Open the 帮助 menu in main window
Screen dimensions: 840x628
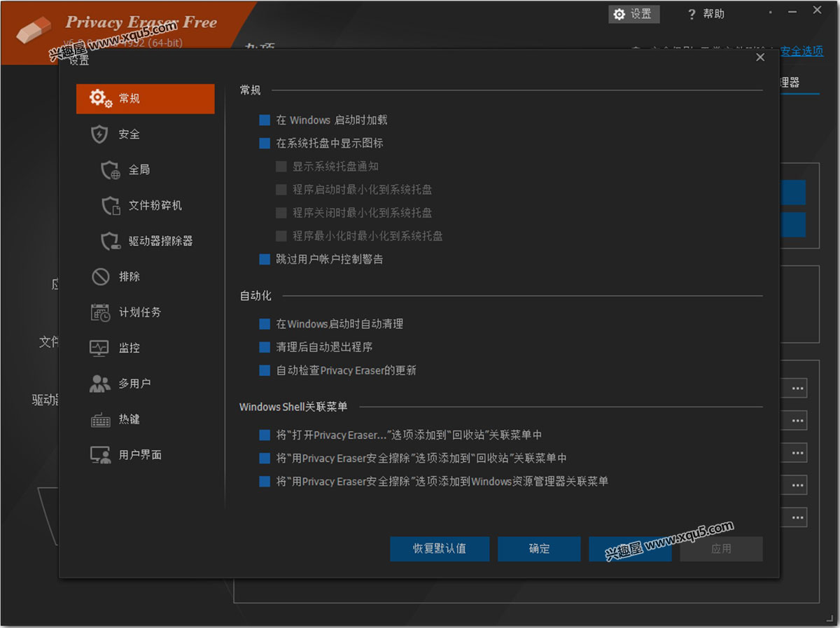pyautogui.click(x=706, y=14)
